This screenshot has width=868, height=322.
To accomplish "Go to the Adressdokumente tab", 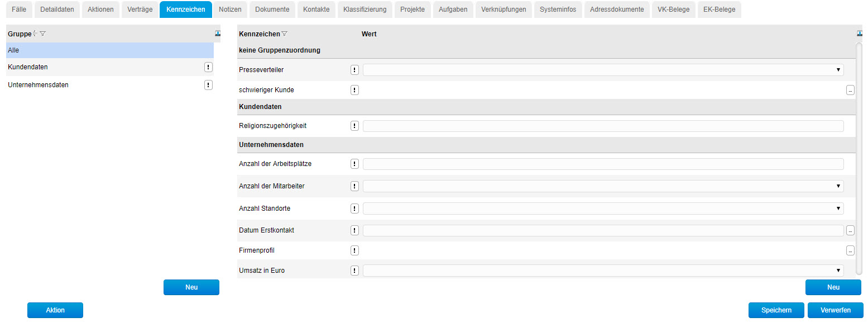I will pos(617,10).
